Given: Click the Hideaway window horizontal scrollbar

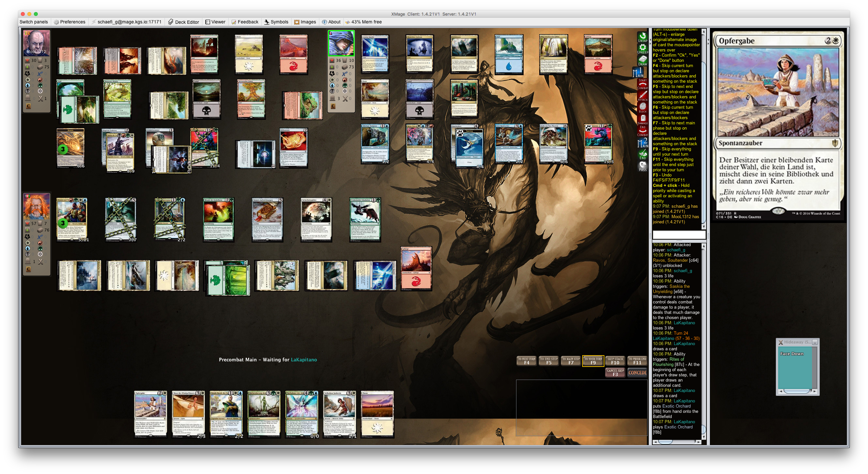Looking at the screenshot, I should click(x=797, y=391).
